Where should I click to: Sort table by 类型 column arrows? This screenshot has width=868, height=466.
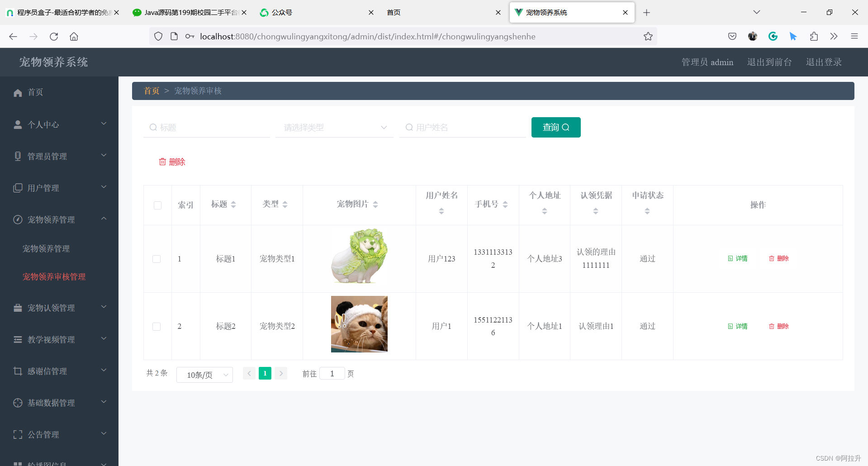(285, 204)
